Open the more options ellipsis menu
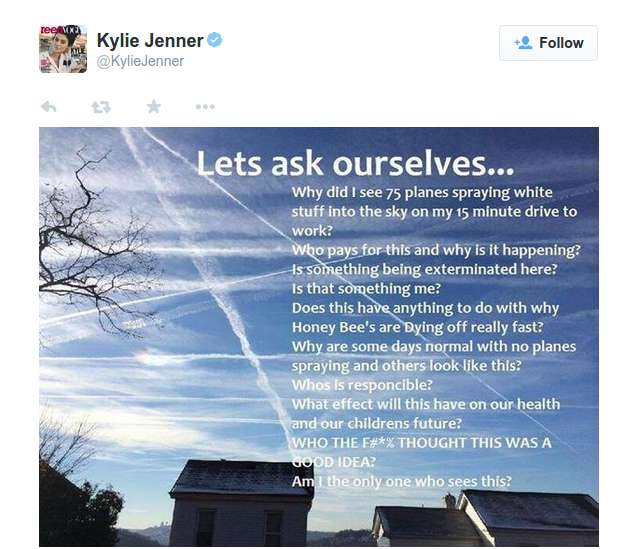 pyautogui.click(x=205, y=107)
